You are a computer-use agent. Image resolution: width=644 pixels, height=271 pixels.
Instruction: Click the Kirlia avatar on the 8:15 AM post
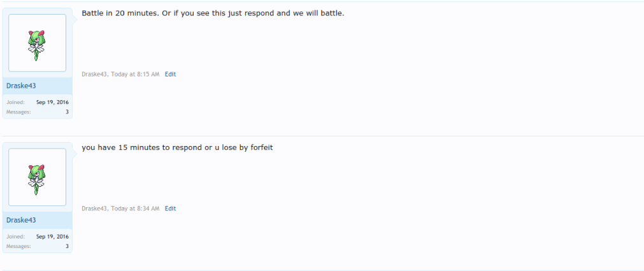point(38,43)
